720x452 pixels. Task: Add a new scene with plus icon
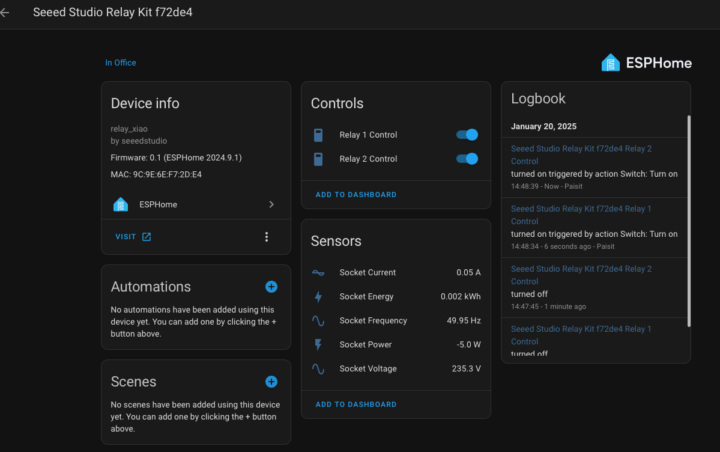[x=271, y=382]
